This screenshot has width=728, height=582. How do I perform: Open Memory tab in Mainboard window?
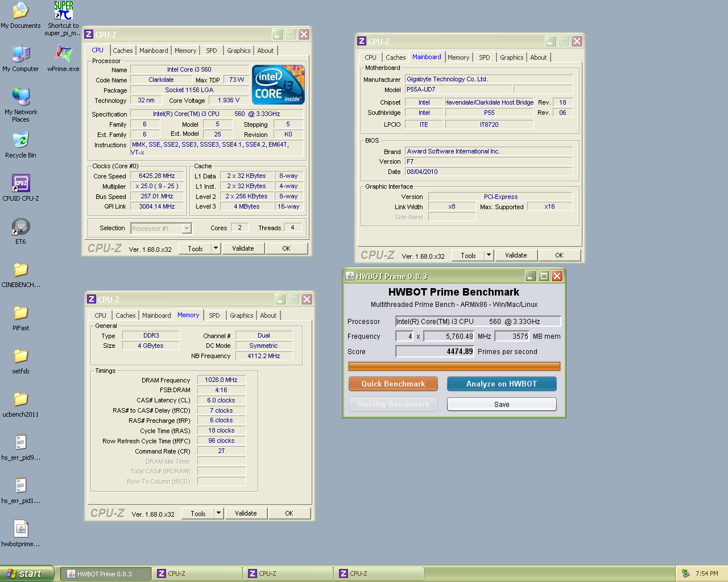tap(458, 57)
